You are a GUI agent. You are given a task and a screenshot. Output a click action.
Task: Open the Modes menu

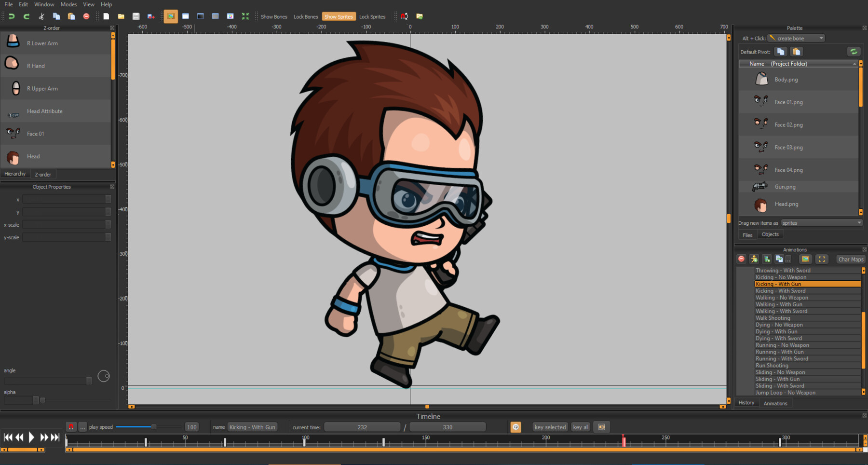point(68,4)
